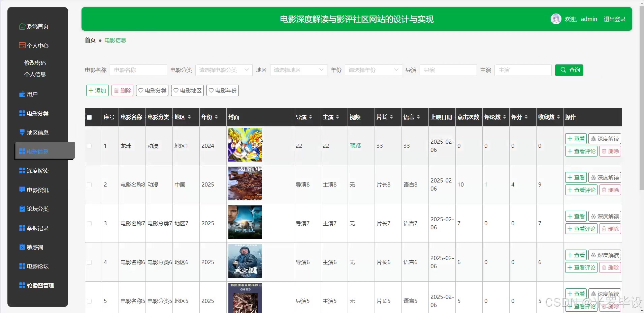Click 预览 video link in 龙珠 row
Viewport: 644px width, 313px height.
[355, 145]
